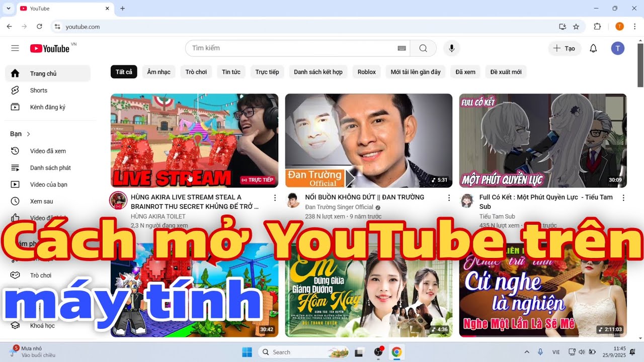This screenshot has height=362, width=644.
Task: Open the weather widget Mưa nhỏ
Action: (31, 351)
